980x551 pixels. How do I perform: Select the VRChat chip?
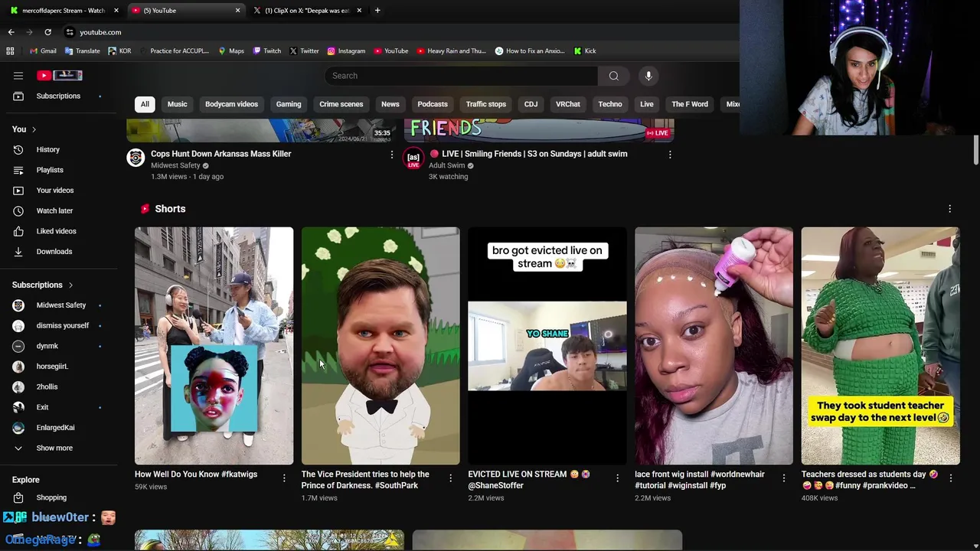(568, 104)
